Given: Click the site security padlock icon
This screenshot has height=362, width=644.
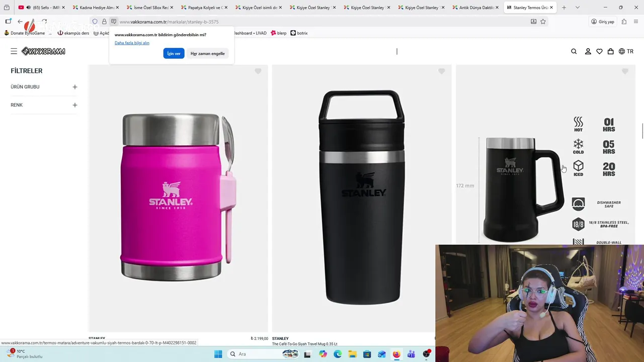Looking at the screenshot, I should [x=104, y=22].
